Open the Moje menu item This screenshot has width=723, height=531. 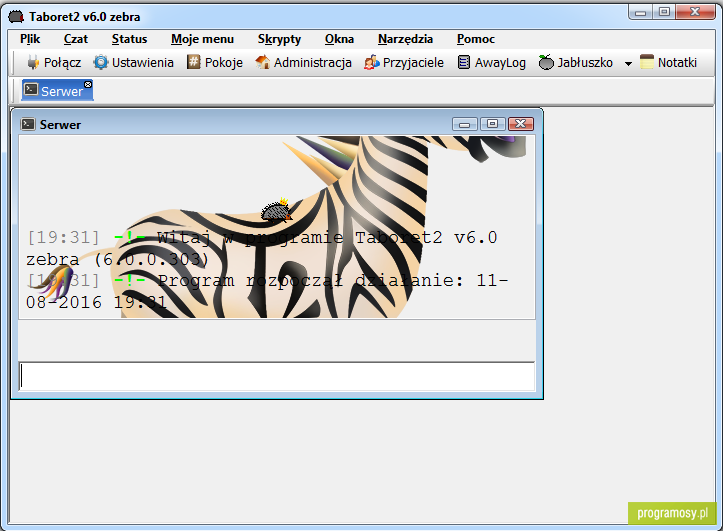[202, 39]
